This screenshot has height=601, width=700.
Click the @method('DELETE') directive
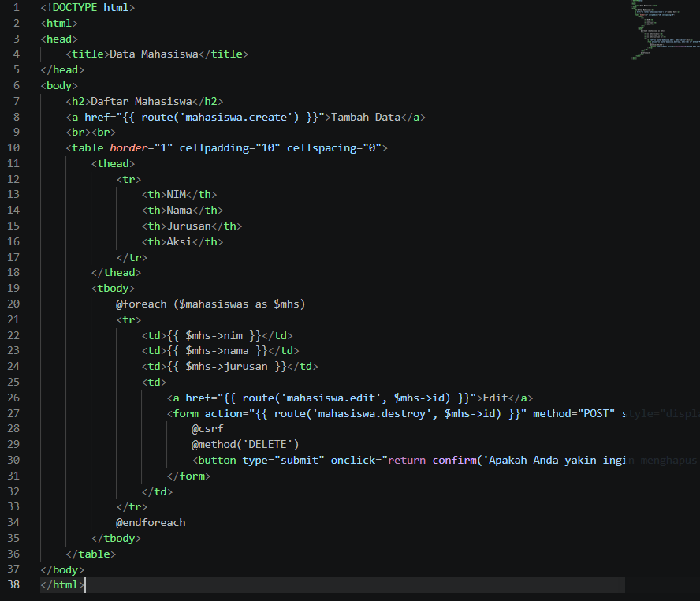(x=245, y=444)
